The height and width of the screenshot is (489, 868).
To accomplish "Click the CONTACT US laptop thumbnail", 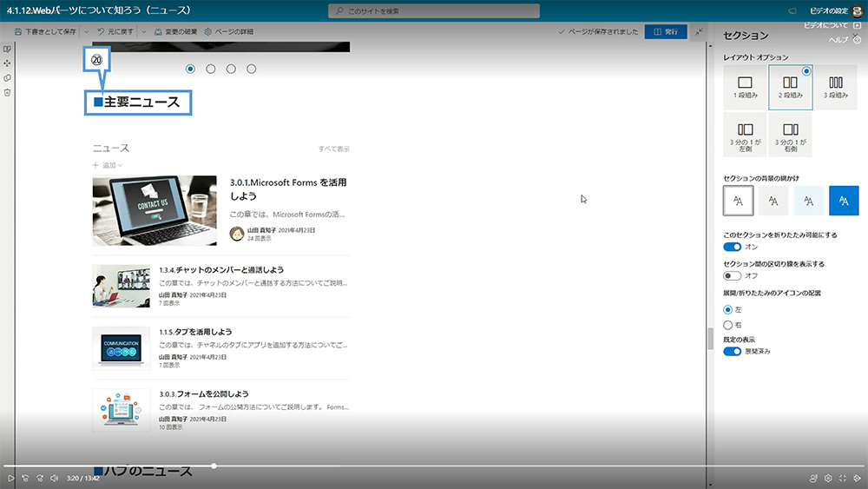I will tap(155, 210).
